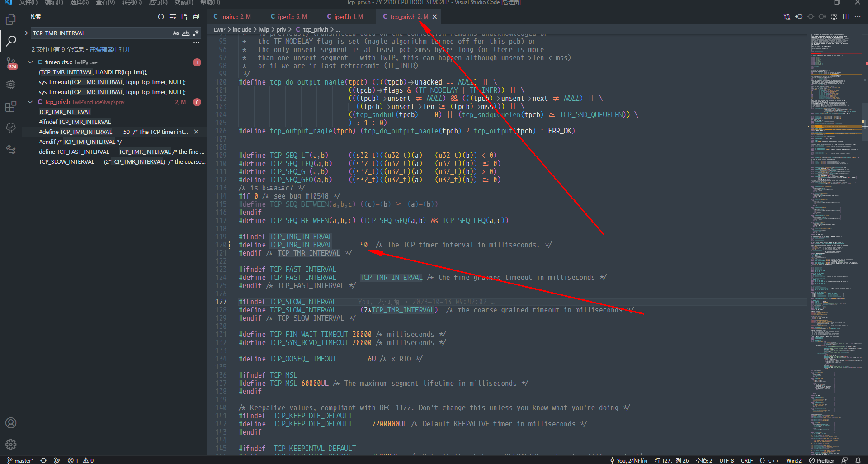Open breadcrumb dropdown for include

click(242, 29)
